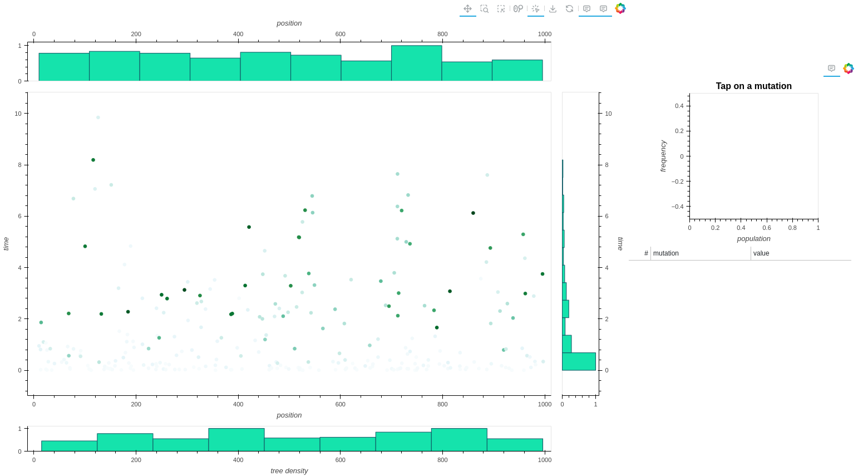Viewport: 868px width, 476px height.
Task: Click the Bokeh logo above frequency plot
Action: click(x=849, y=68)
